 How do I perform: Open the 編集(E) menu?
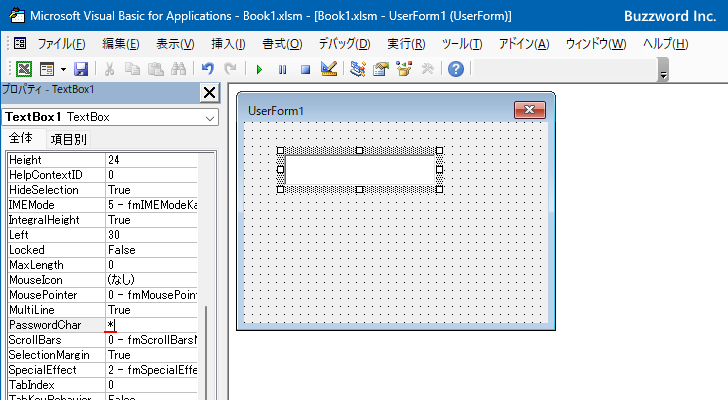pyautogui.click(x=121, y=44)
